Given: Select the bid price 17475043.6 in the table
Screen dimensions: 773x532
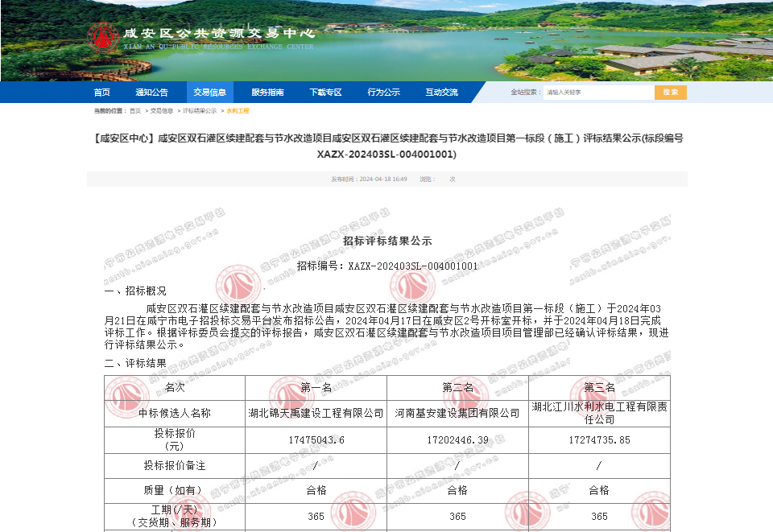Looking at the screenshot, I should point(315,440).
